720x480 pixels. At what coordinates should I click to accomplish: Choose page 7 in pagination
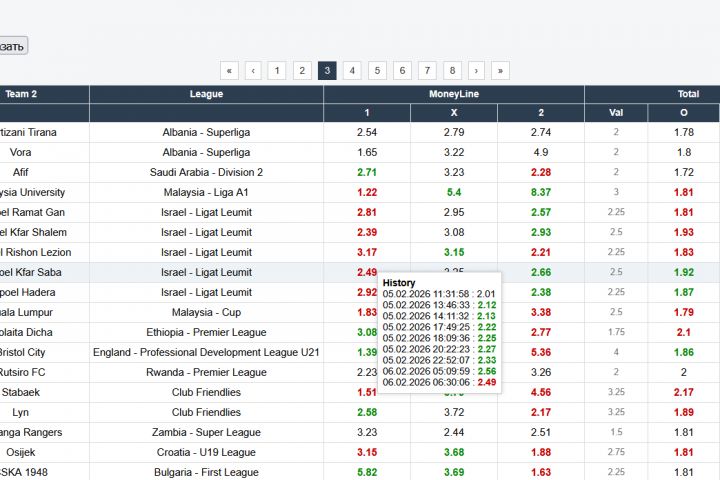427,70
